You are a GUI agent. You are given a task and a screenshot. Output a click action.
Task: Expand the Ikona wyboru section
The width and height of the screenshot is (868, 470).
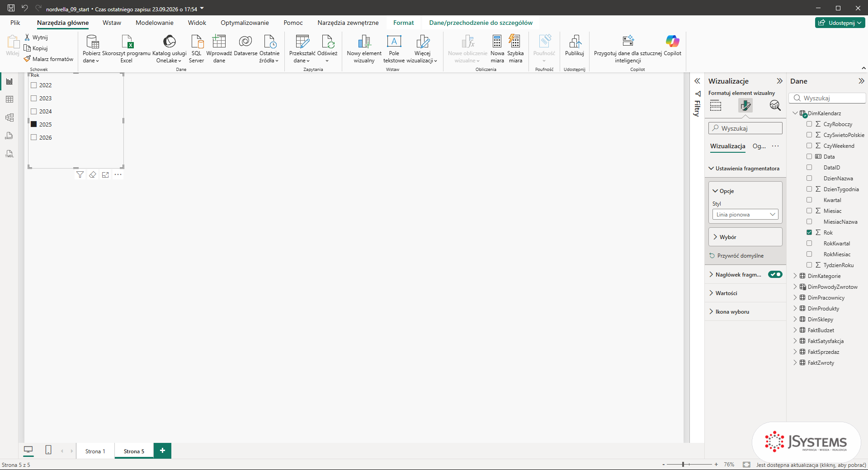745,311
